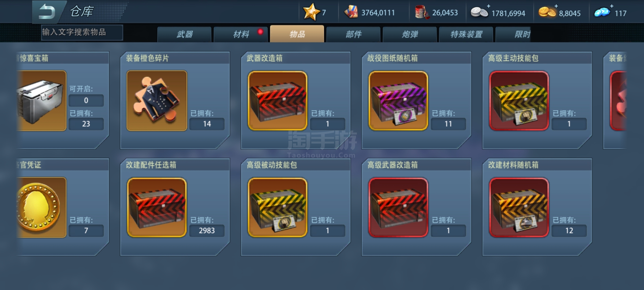Select the 装备橙色碎片 uniform puzzle icon
Screen dimensions: 644x290
(x=157, y=101)
